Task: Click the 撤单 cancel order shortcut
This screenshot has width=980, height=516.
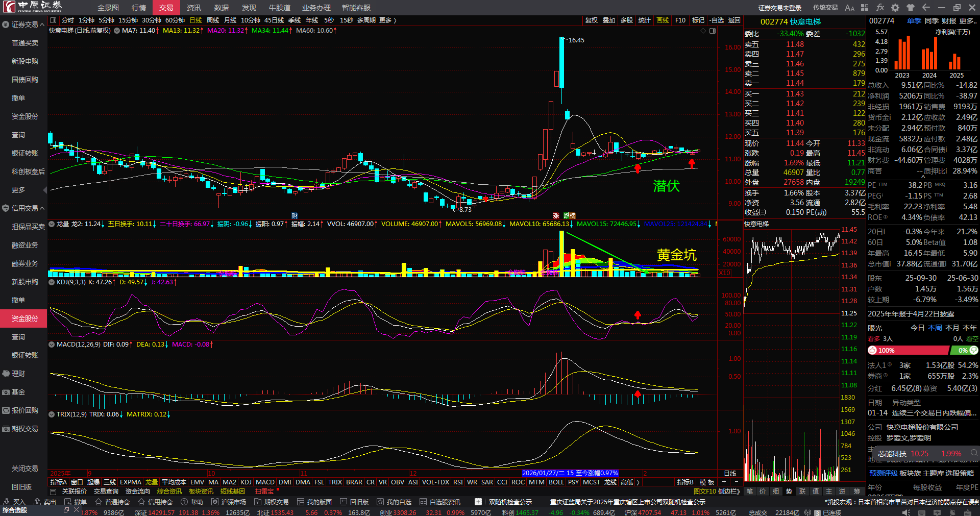Action: click(76, 502)
